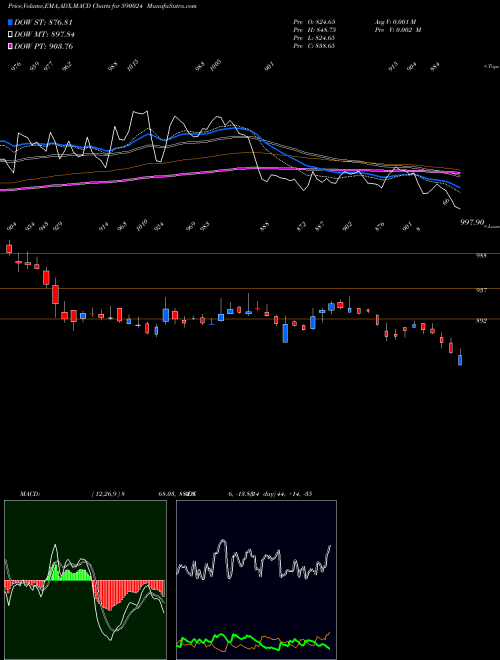Click the 994 low label above the first candle
This screenshot has height=660, width=500.
pos(11,227)
